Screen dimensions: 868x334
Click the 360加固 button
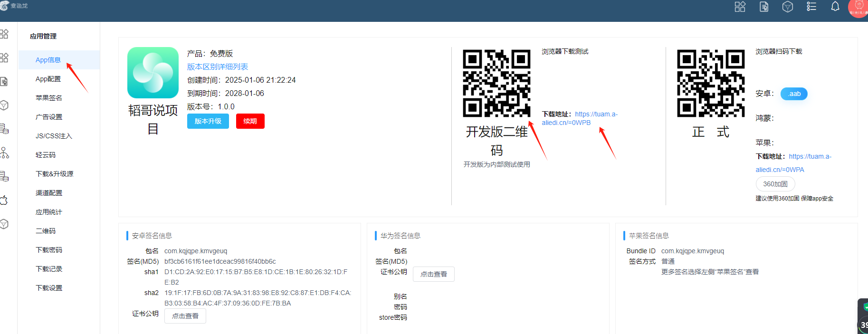[775, 184]
